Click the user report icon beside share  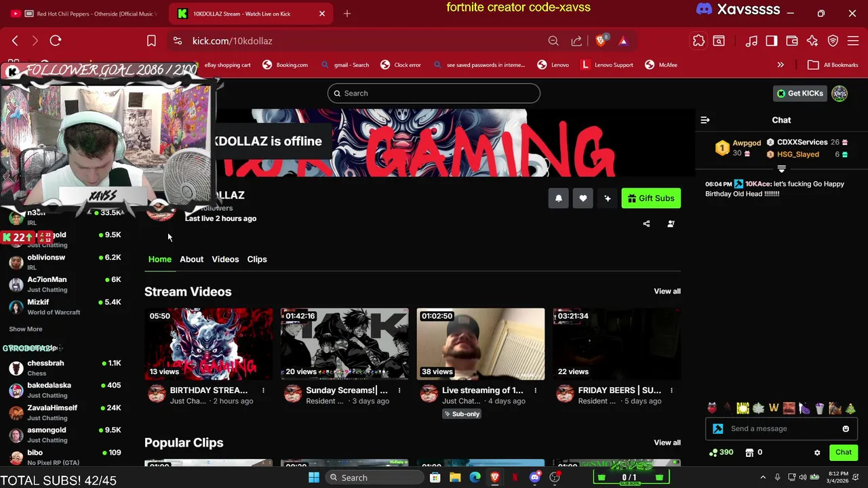click(x=671, y=224)
